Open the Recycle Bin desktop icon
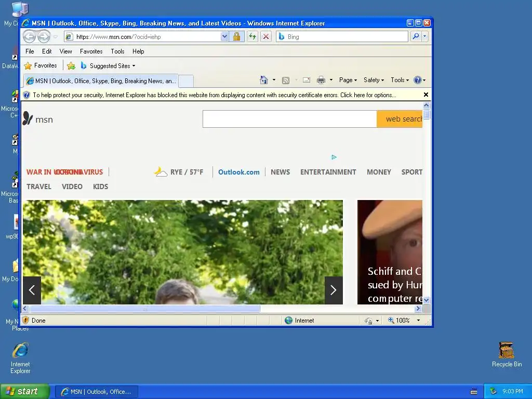 click(x=507, y=354)
